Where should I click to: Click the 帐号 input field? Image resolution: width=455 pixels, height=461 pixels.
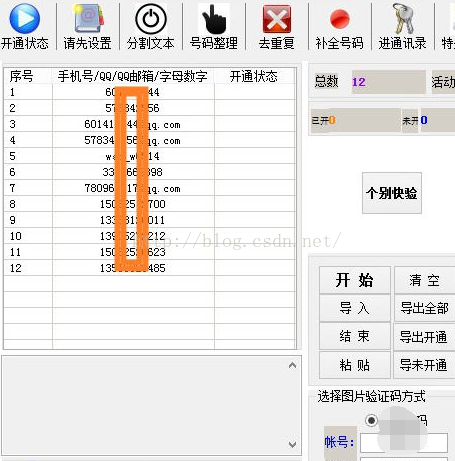pos(404,443)
